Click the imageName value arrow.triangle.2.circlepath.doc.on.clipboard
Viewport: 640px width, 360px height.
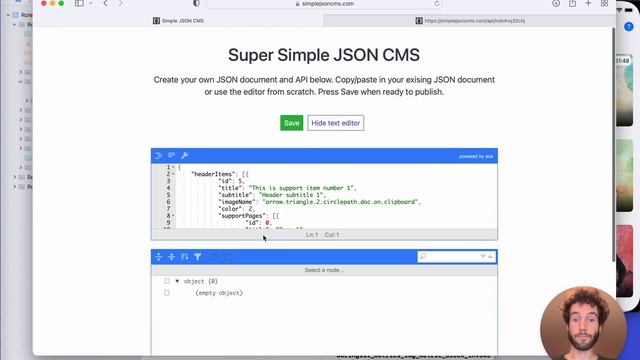click(340, 202)
